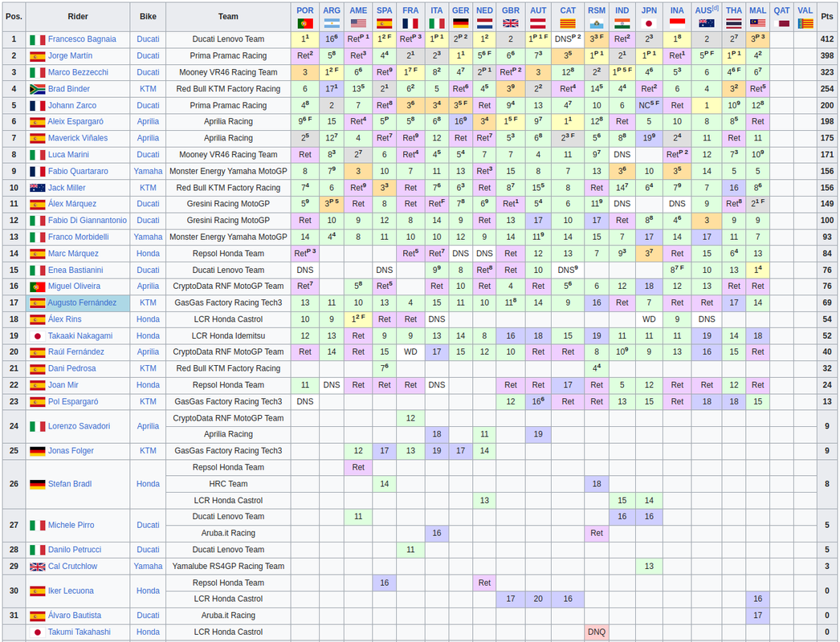
Task: Open Marc Márquez rider link
Action: click(73, 254)
